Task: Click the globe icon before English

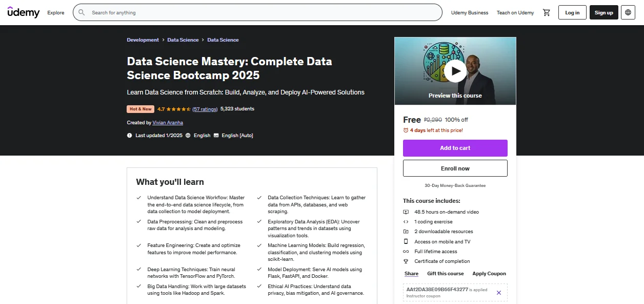Action: coord(188,136)
